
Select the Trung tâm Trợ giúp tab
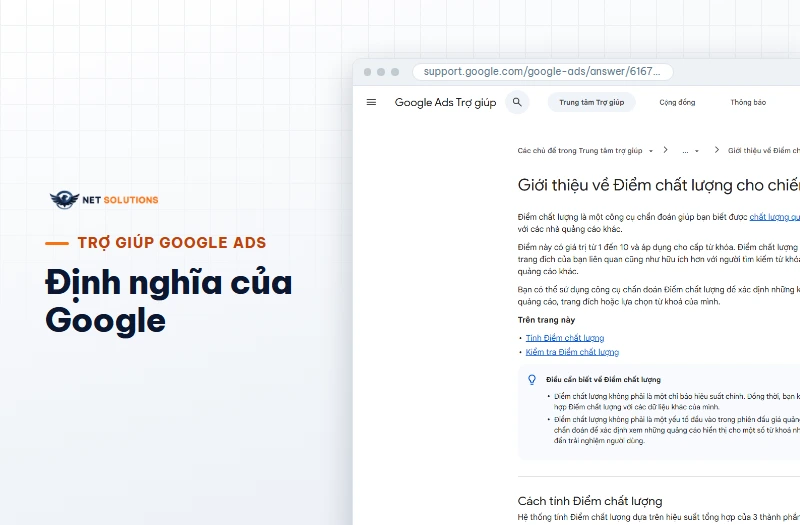pyautogui.click(x=591, y=102)
